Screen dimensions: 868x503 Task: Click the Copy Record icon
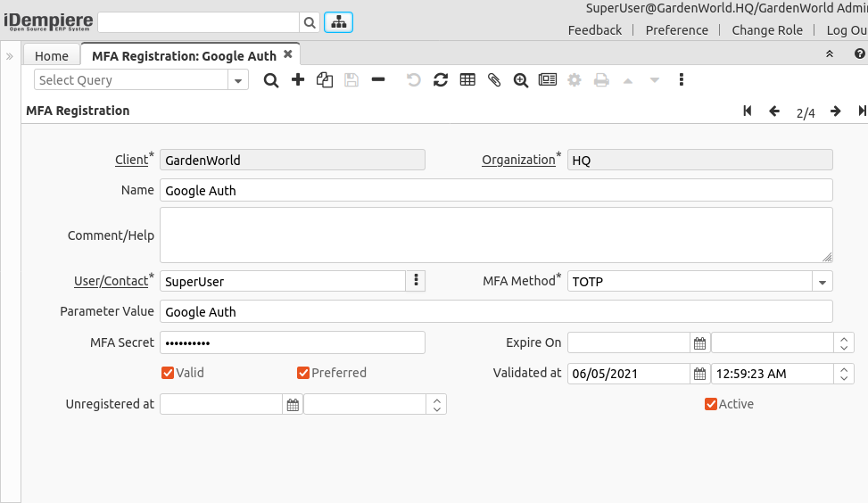coord(325,80)
